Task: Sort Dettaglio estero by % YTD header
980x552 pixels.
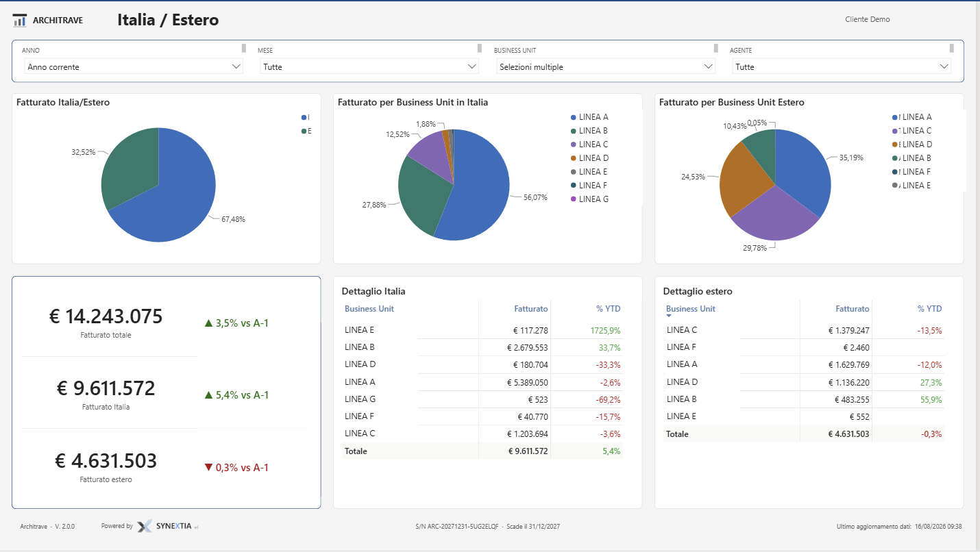Action: coord(929,309)
